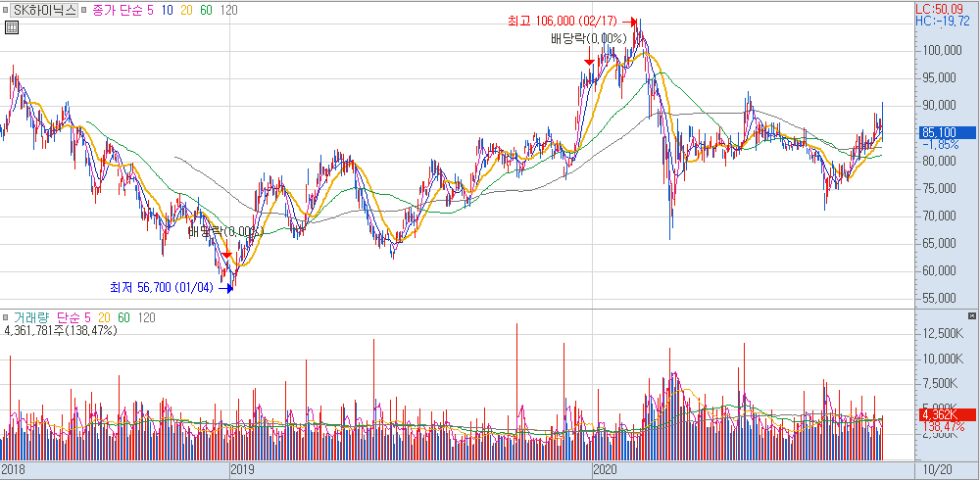Select the orange 20-day price MA label
This screenshot has width=980, height=480.
187,11
